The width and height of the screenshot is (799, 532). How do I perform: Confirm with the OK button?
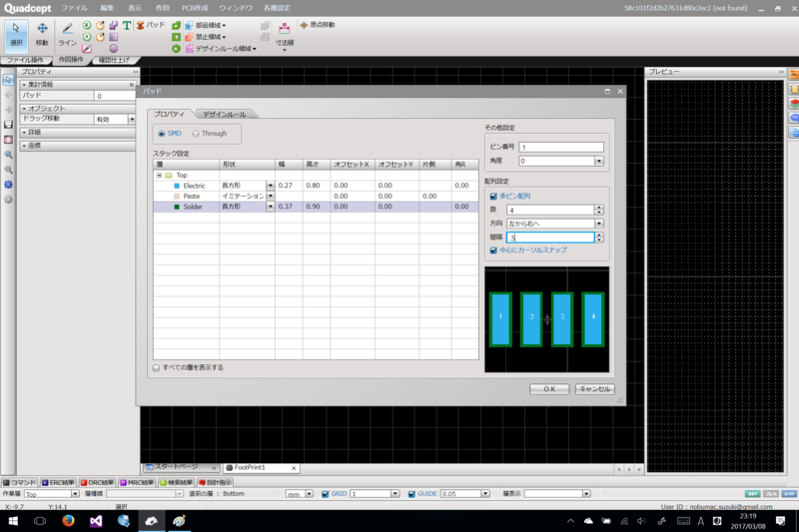click(x=549, y=389)
